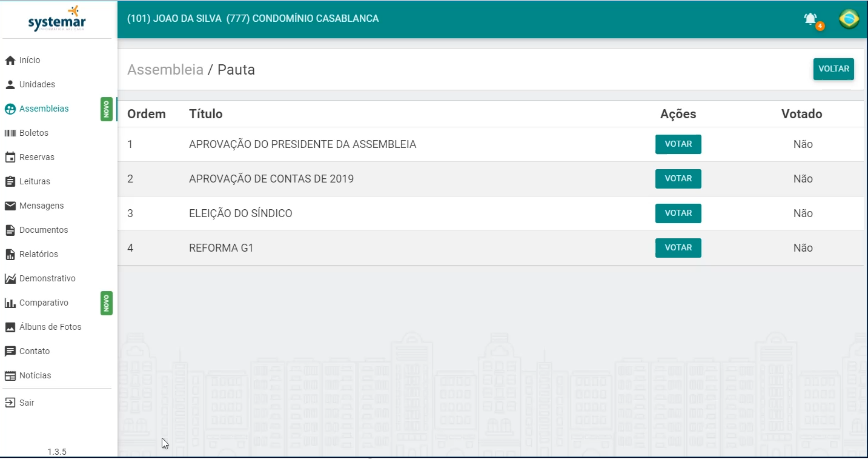Click the Reservas calendar icon
868x459 pixels.
click(x=10, y=158)
